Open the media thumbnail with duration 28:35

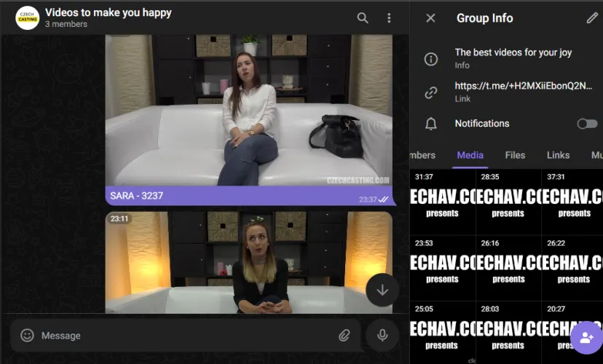(508, 202)
